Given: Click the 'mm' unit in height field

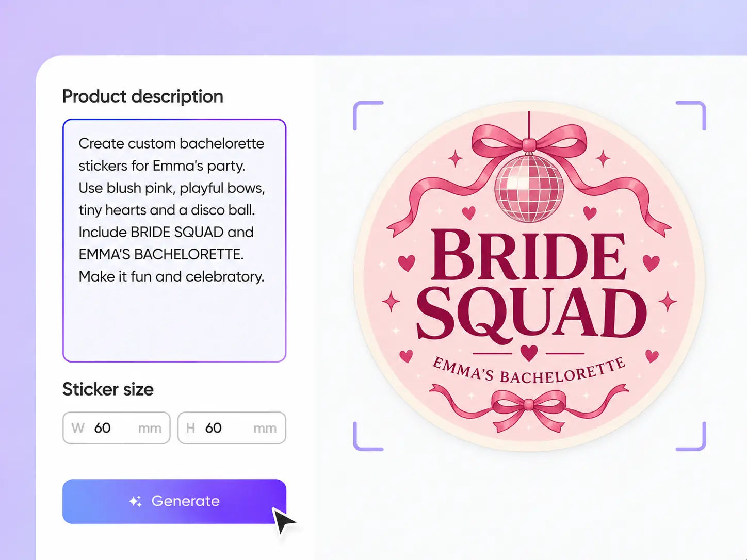Looking at the screenshot, I should tap(265, 429).
